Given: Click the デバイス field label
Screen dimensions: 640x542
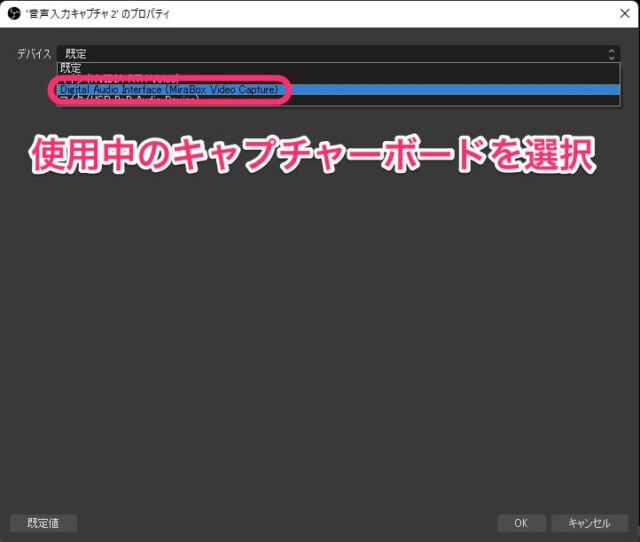Looking at the screenshot, I should pyautogui.click(x=33, y=54).
